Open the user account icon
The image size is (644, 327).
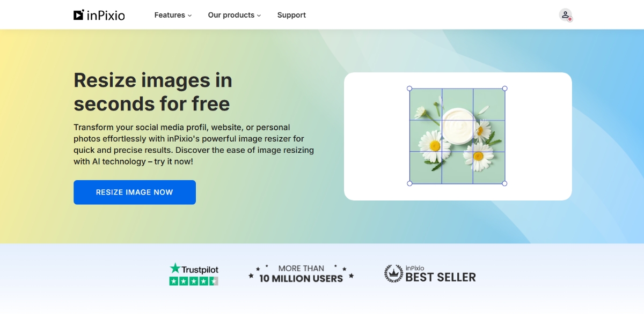coord(565,15)
